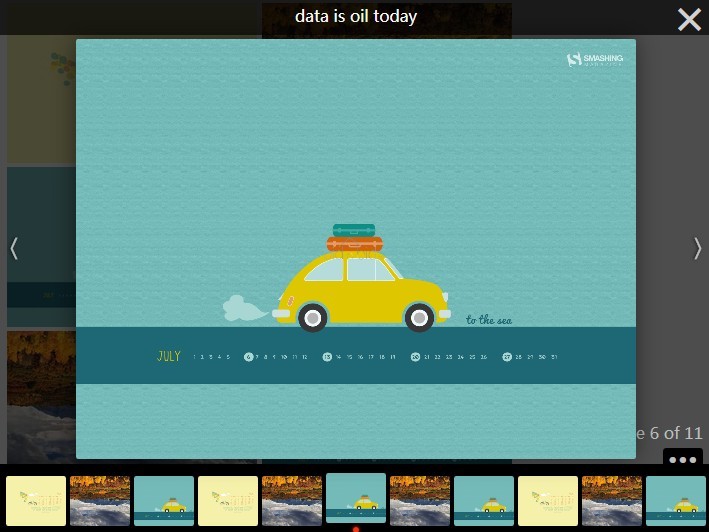The height and width of the screenshot is (532, 709).
Task: Click the Smashing Magazine logo on the wallpaper
Action: 594,60
